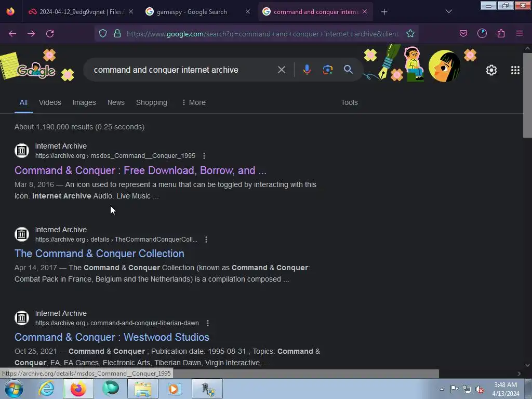Open options for command-and-conquer-tiberian-dawn result

click(x=208, y=323)
